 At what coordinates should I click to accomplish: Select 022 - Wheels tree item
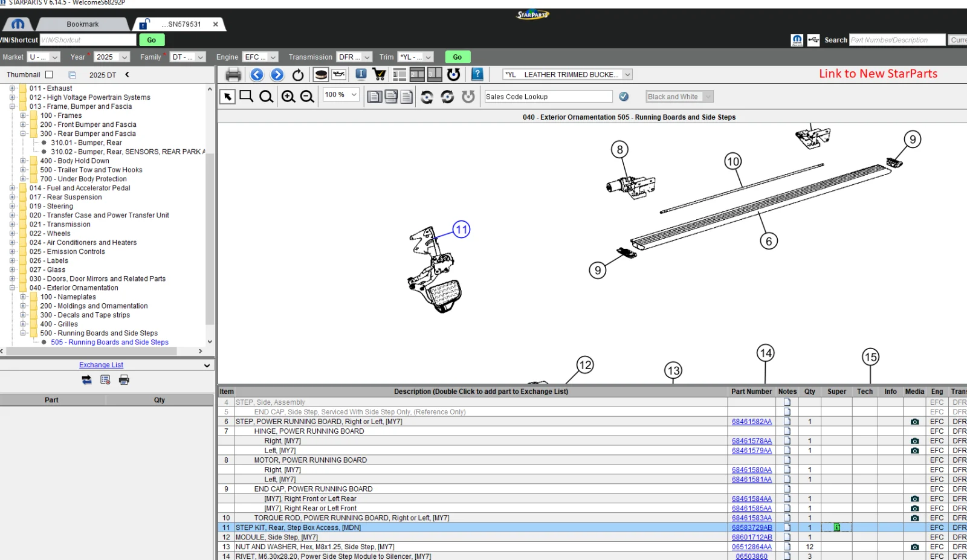coord(50,234)
